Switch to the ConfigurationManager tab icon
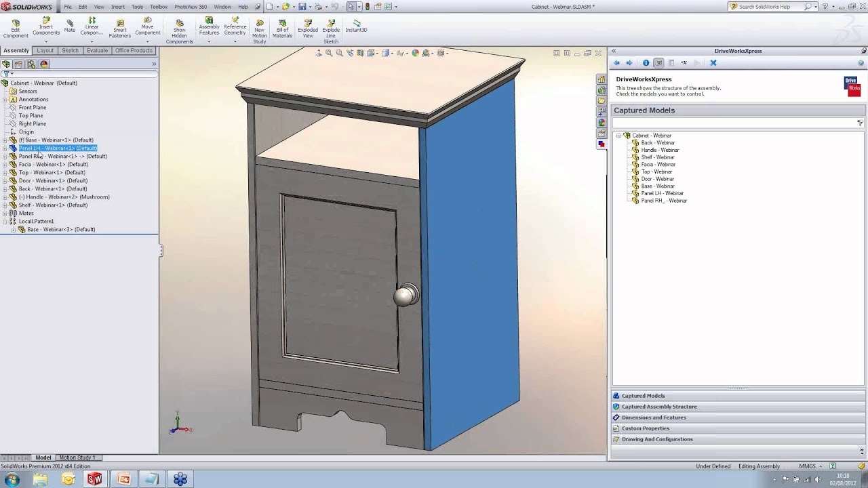The height and width of the screenshot is (488, 868). (x=31, y=64)
